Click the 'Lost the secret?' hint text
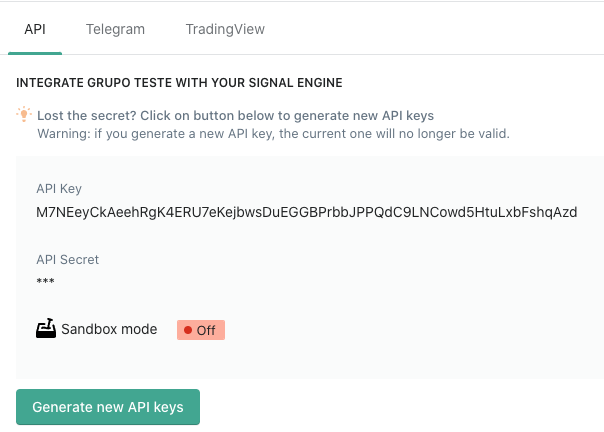The image size is (604, 432). click(235, 115)
